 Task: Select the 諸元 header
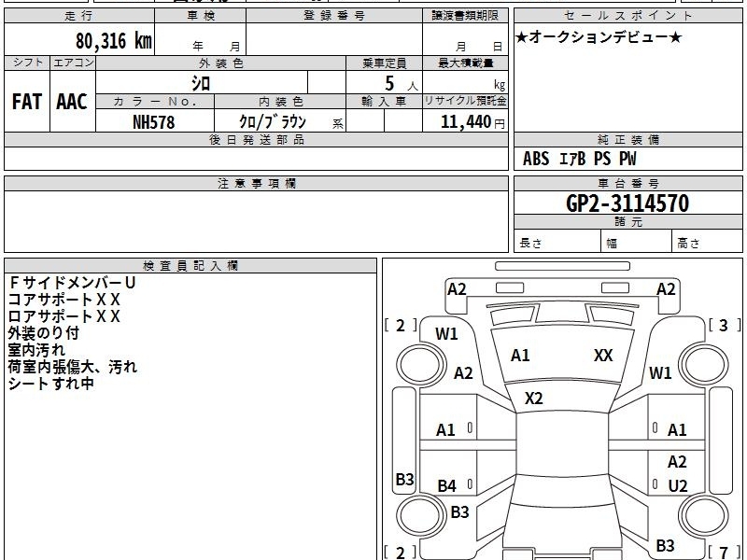click(627, 222)
